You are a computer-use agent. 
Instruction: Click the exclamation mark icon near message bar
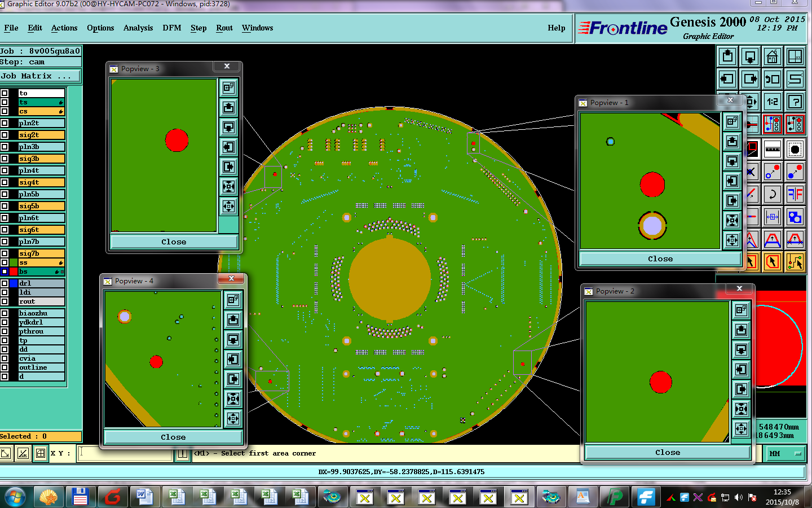182,453
